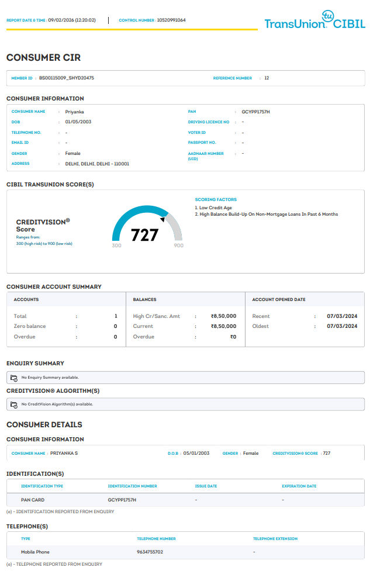370x588 pixels.
Task: Click the ENQUIRY SUMMARY heading
Action: pos(35,364)
